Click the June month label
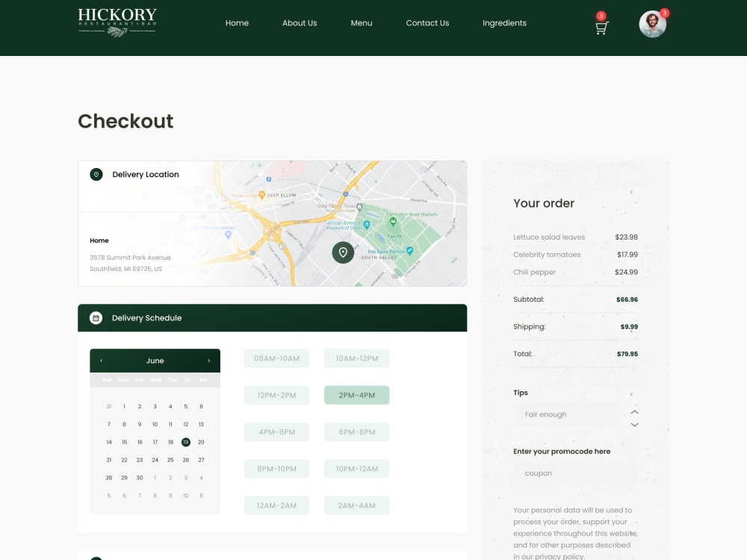Screen dimensions: 747x560 (155, 361)
